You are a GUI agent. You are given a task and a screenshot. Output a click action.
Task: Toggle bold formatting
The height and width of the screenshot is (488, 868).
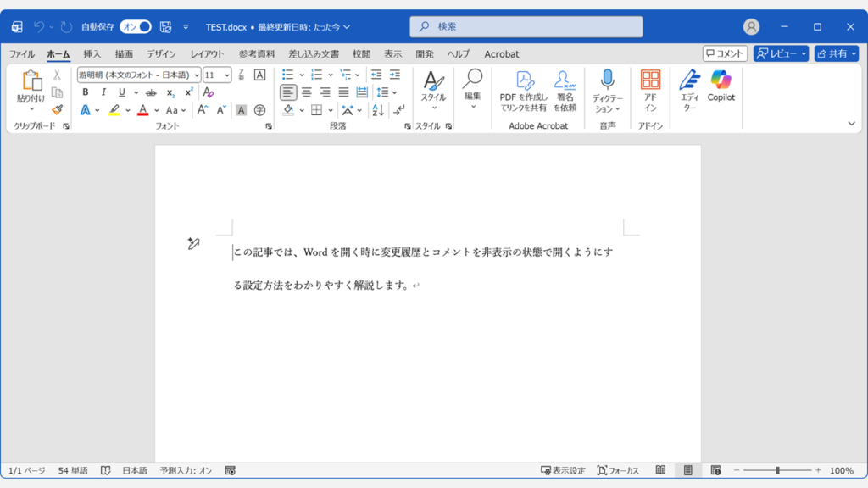point(85,91)
